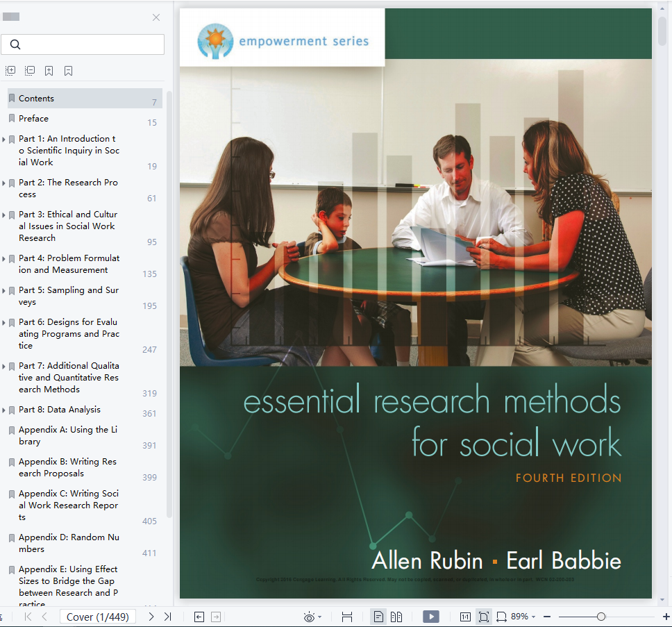The height and width of the screenshot is (627, 672).
Task: Toggle fit page to window
Action: point(484,617)
